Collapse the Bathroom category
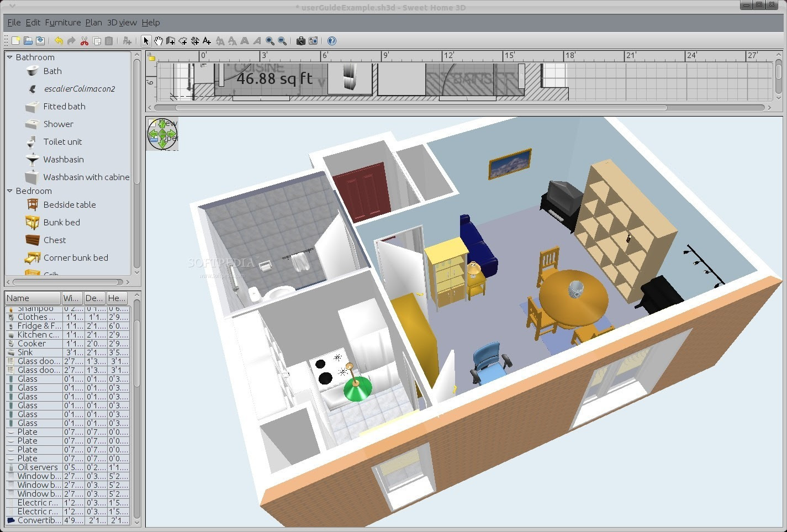The width and height of the screenshot is (787, 532). point(9,57)
